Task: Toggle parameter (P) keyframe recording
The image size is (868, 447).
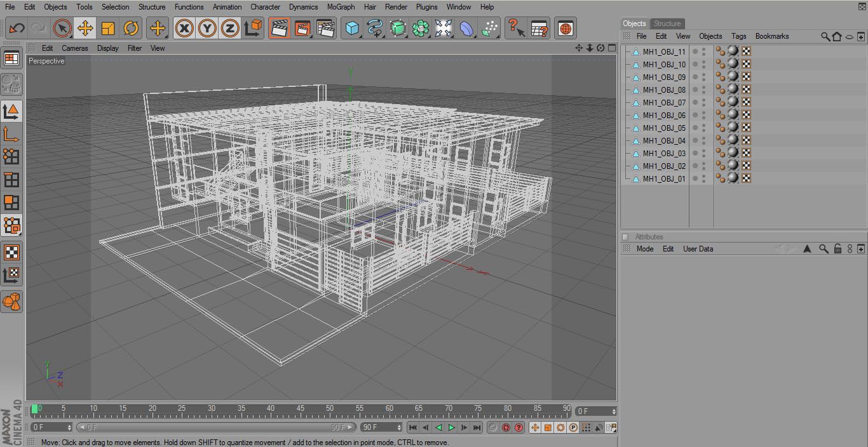Action: [573, 427]
